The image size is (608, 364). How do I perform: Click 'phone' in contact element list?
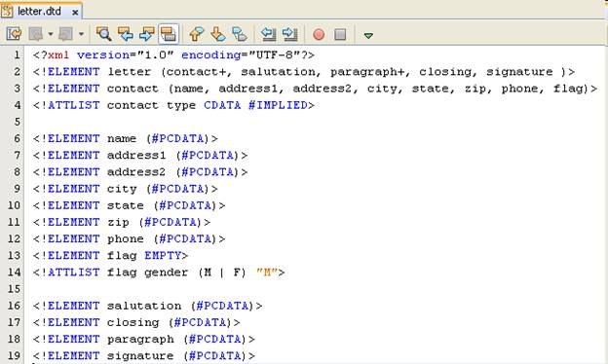(x=519, y=89)
